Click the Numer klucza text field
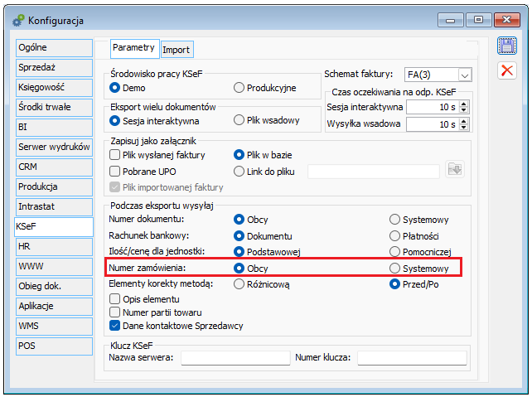532x397 pixels. [411, 358]
